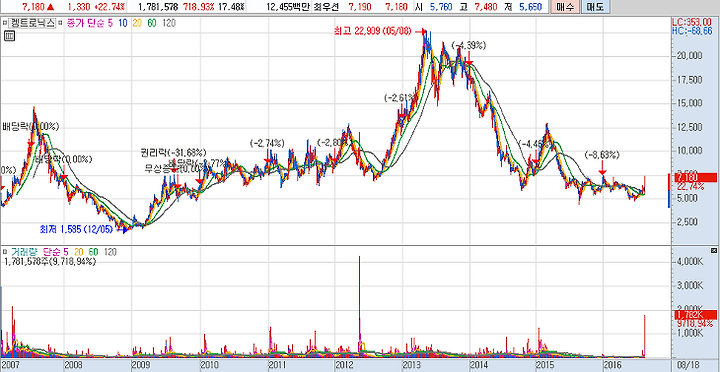Screen dimensions: 720x372
Task: Select the volume moving average 60 label
Action: pos(93,252)
